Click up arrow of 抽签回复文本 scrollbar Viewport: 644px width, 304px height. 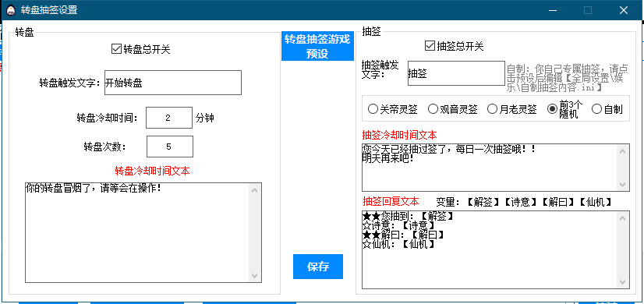click(x=622, y=218)
